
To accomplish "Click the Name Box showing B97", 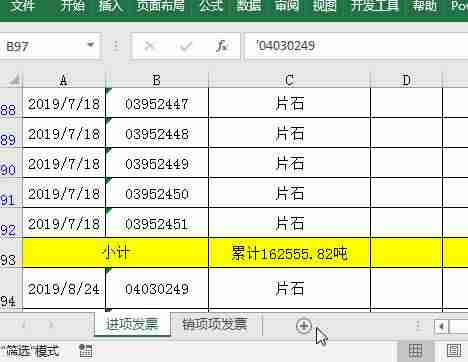I will pyautogui.click(x=43, y=46).
